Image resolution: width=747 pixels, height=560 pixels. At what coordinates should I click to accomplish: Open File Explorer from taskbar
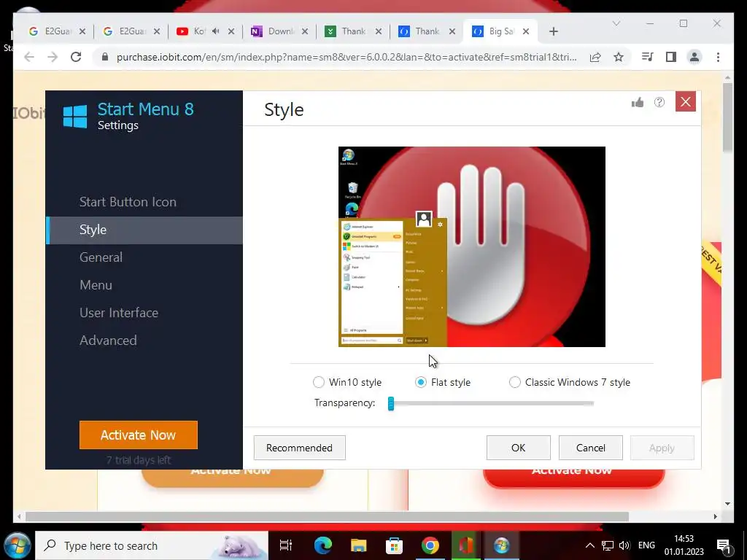click(x=358, y=545)
